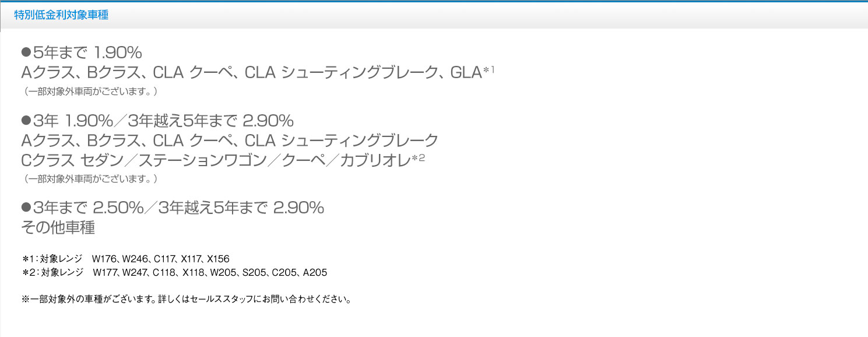Click the first bullet beside 5年まで 1.90%
The width and height of the screenshot is (868, 337).
pyautogui.click(x=26, y=52)
